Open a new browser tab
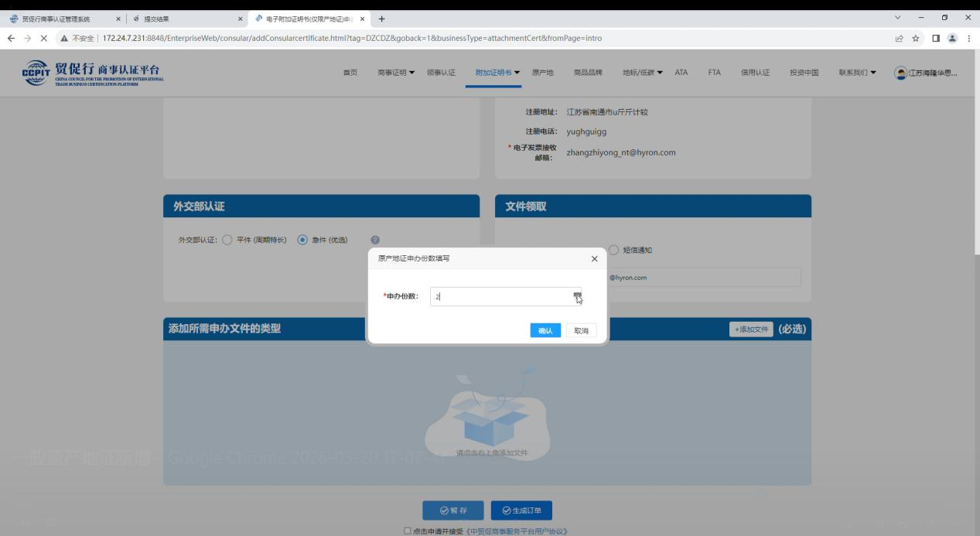980x536 pixels. (x=382, y=19)
